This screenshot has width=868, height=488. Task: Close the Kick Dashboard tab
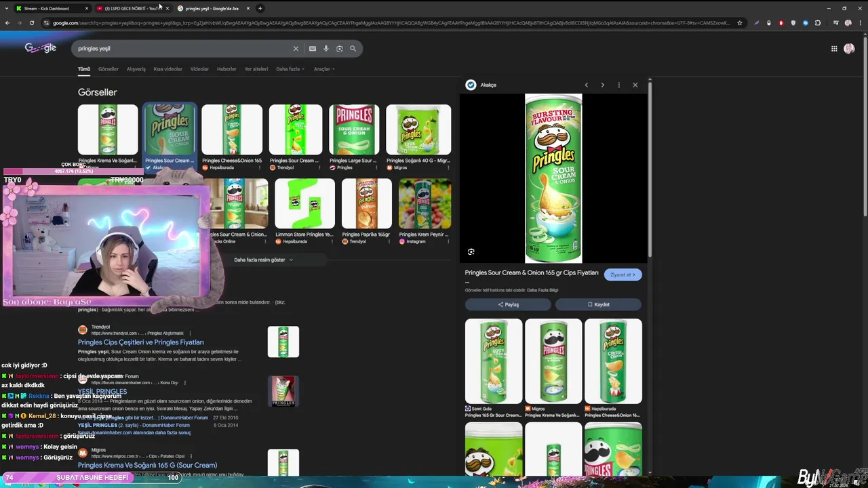[86, 8]
